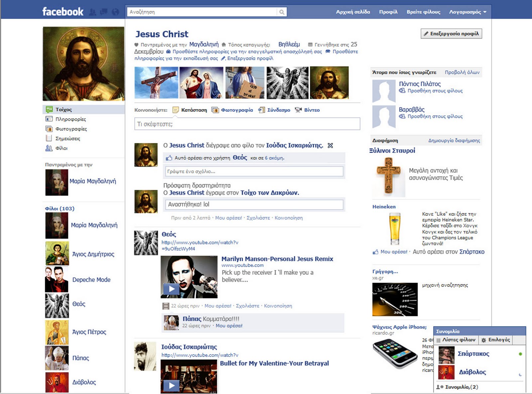The image size is (532, 394).
Task: Go to Αρχική σελίδα in top bar
Action: pos(353,12)
